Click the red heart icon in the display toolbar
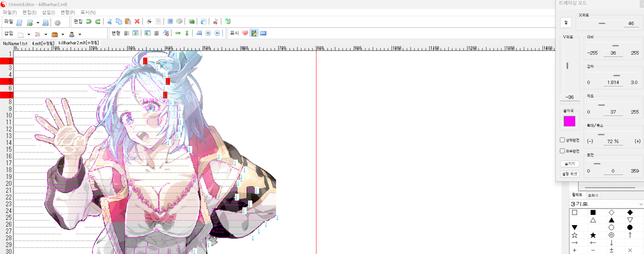Viewport: 644px width, 254px height. click(x=245, y=33)
